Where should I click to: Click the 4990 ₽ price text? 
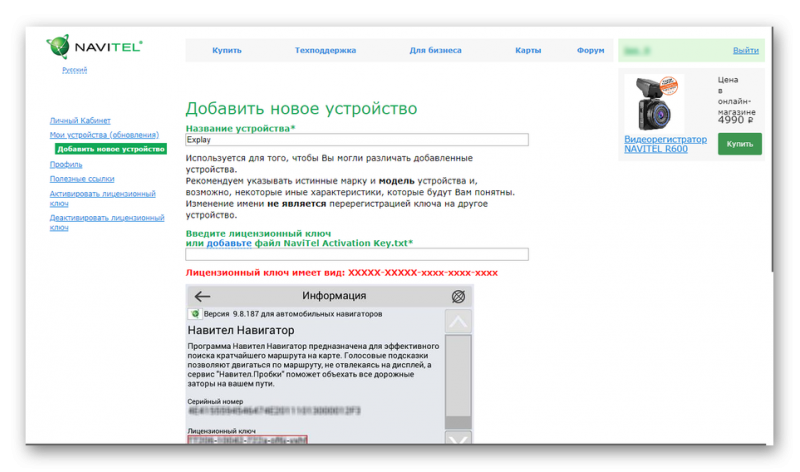coord(735,120)
